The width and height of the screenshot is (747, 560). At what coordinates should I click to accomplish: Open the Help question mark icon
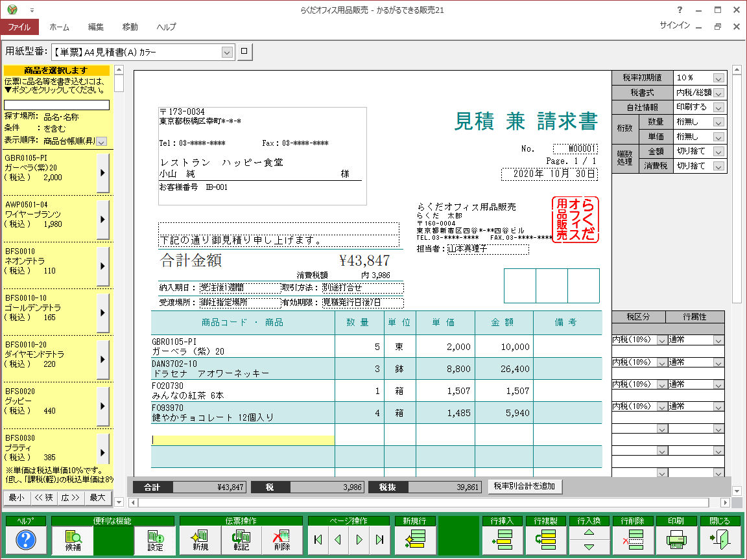(x=26, y=540)
